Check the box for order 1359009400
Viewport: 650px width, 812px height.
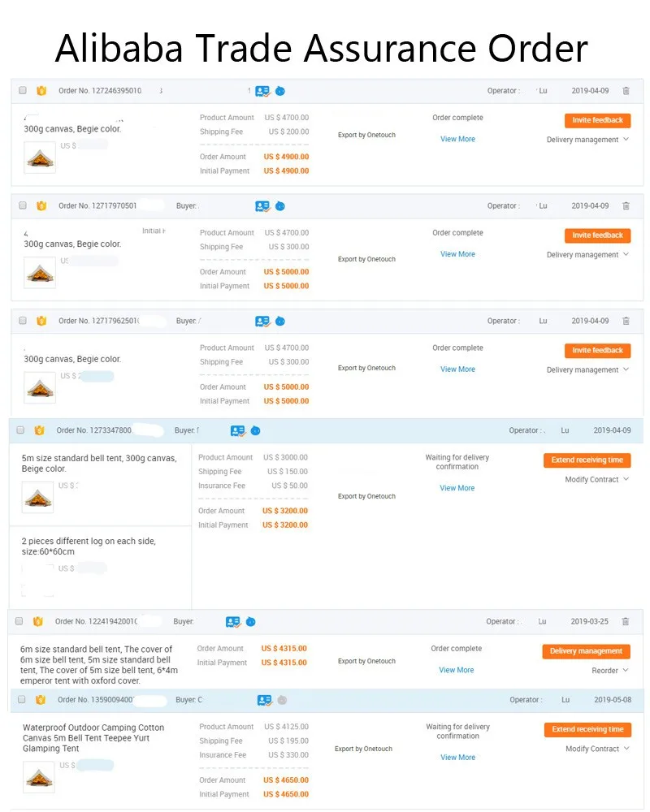click(x=21, y=699)
